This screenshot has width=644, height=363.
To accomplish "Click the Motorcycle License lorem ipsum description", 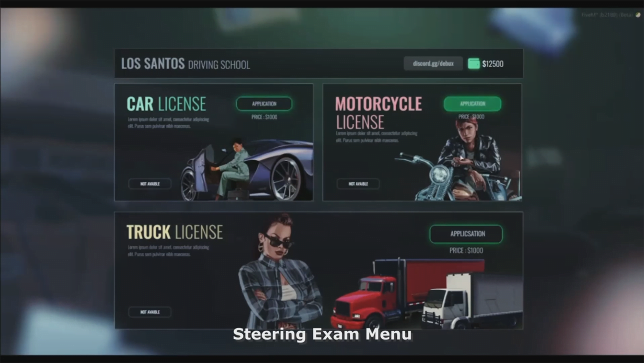I will tap(376, 137).
